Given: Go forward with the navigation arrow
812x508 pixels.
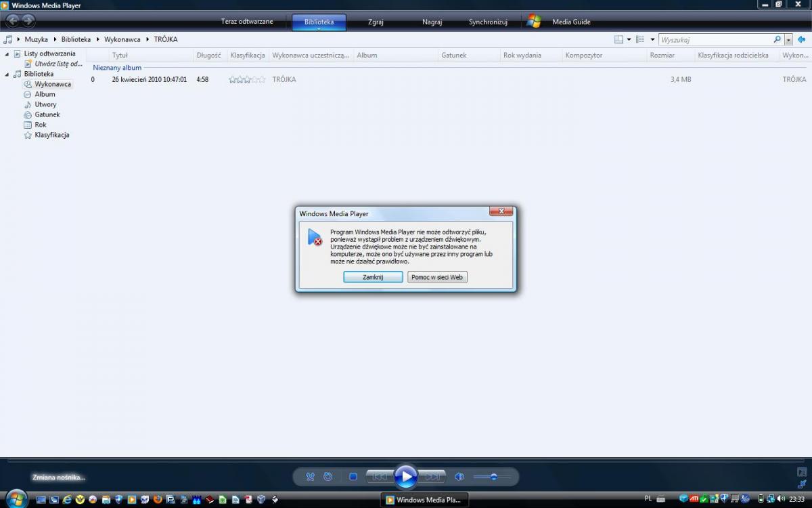Looking at the screenshot, I should 28,21.
